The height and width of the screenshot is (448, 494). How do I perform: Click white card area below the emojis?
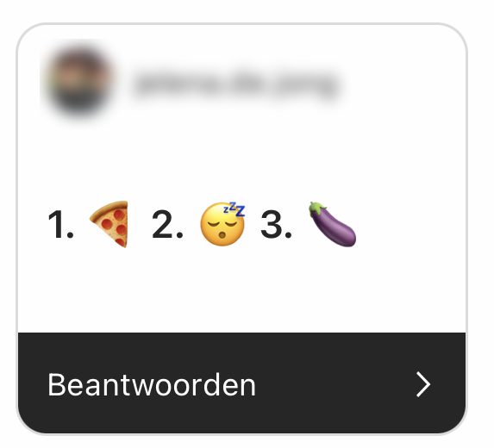[241, 289]
